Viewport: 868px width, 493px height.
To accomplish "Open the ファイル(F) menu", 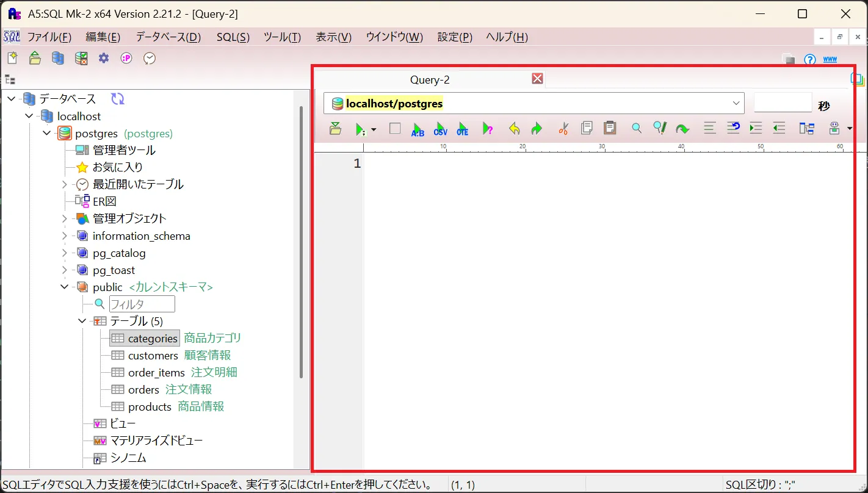I will click(x=49, y=37).
